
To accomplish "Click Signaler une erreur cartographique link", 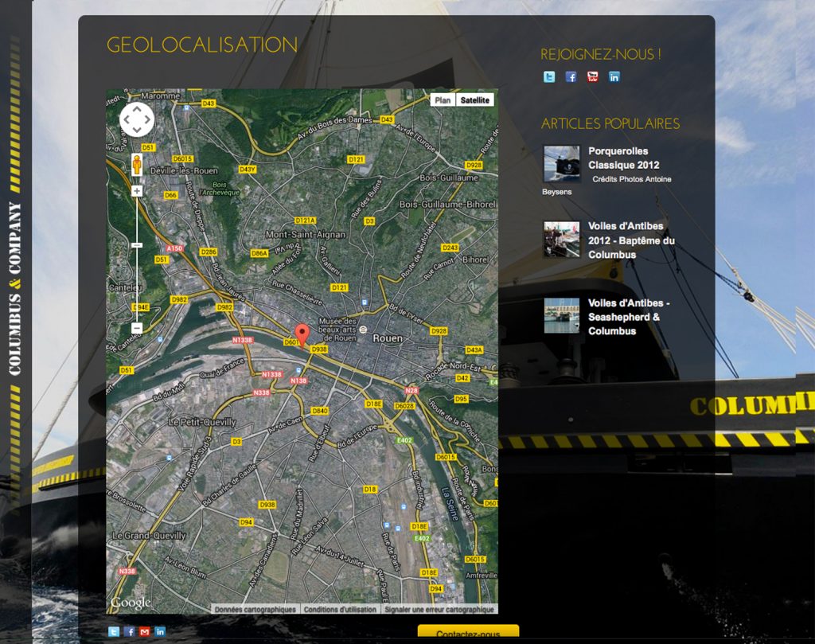I will pyautogui.click(x=439, y=609).
